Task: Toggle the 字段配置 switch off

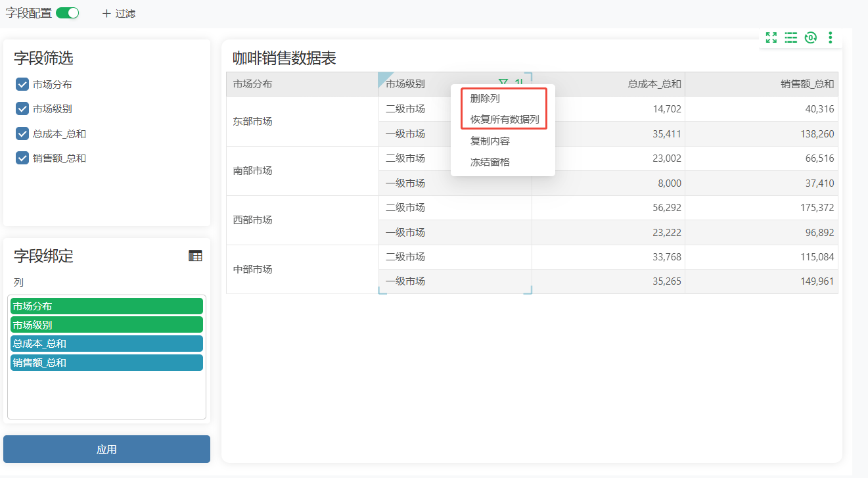Action: (x=67, y=13)
